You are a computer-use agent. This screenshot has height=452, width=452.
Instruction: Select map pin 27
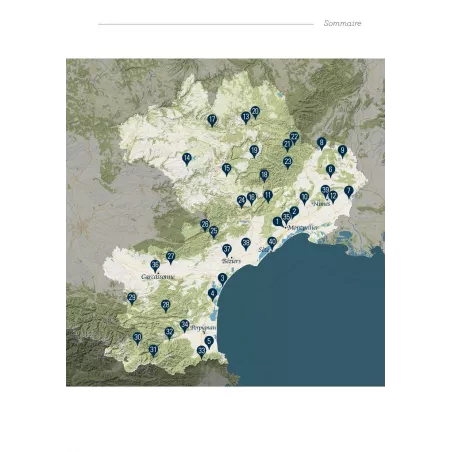coord(171,257)
